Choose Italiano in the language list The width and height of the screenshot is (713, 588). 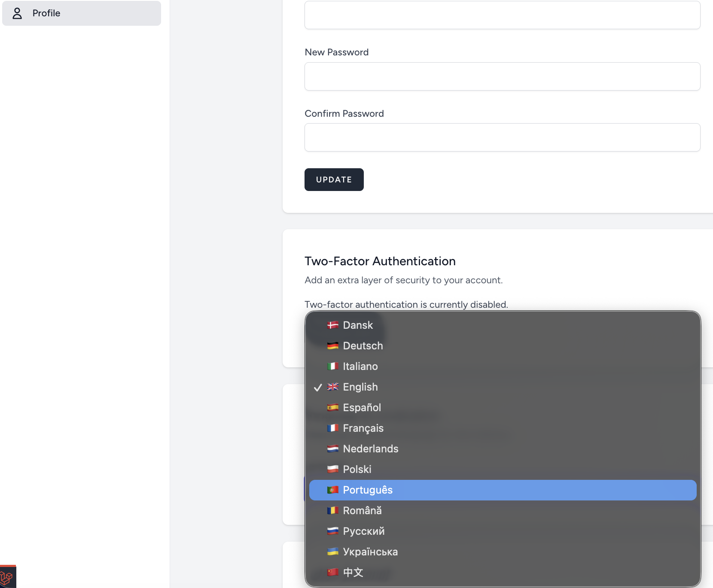pos(360,366)
